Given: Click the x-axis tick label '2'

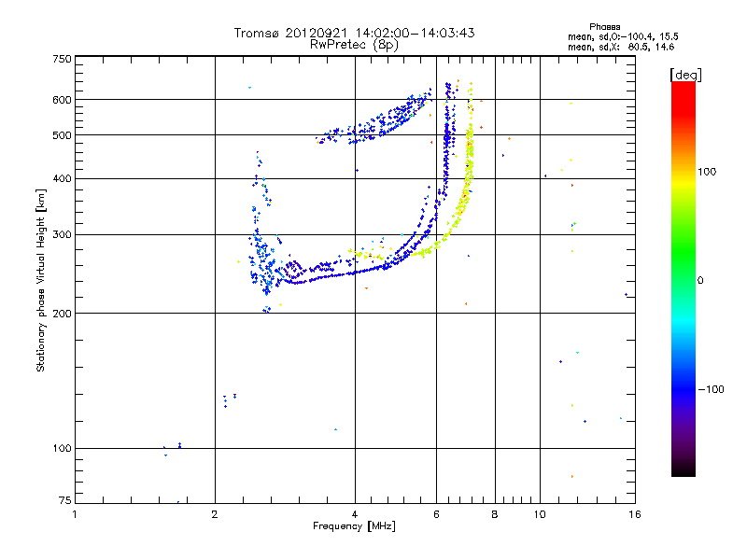Looking at the screenshot, I should tap(215, 514).
